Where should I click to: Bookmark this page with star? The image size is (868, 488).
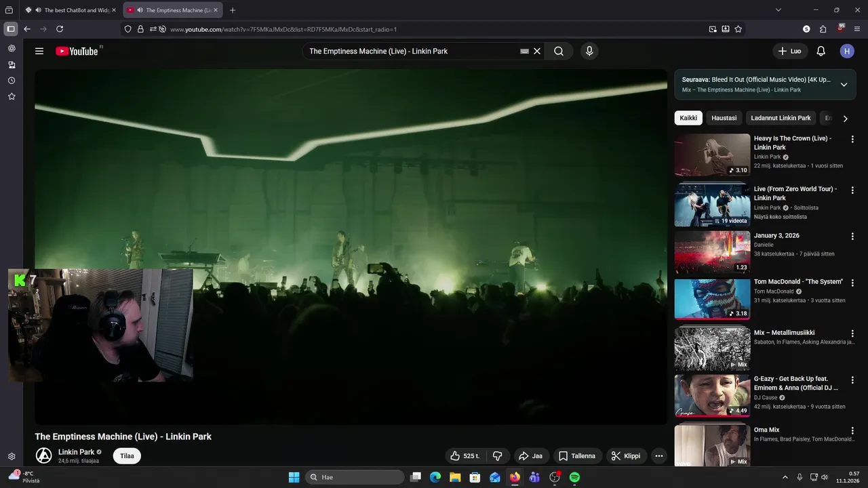pyautogui.click(x=738, y=29)
